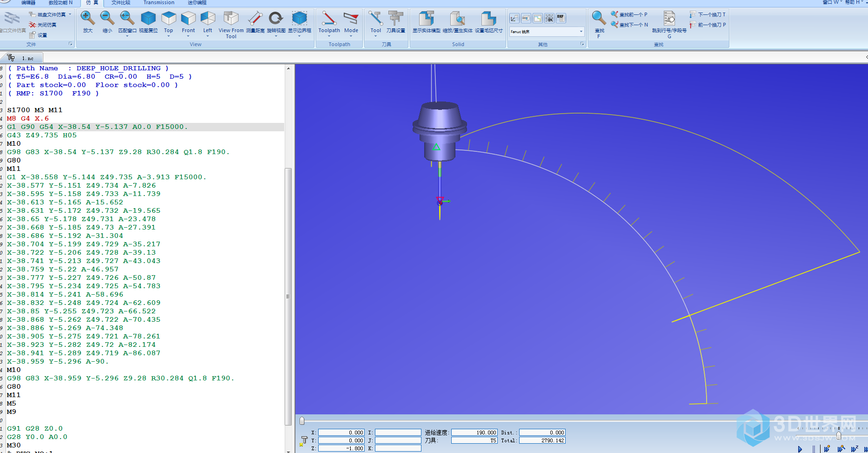868x453 pixels.
Task: Expand the 匹配窗口 dropdown arrow
Action: pyautogui.click(x=127, y=36)
